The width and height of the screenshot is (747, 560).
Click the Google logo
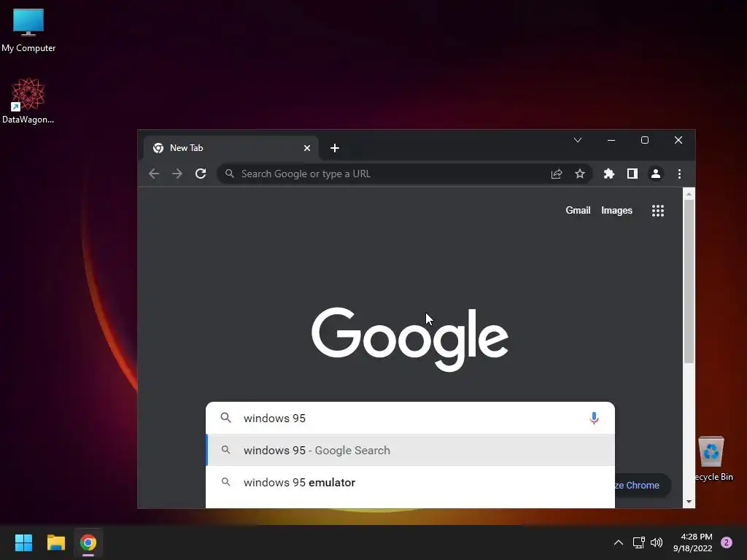coord(410,338)
